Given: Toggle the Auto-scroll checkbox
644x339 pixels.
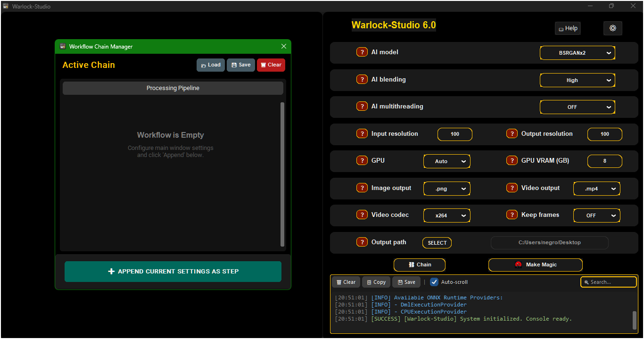Looking at the screenshot, I should (434, 282).
